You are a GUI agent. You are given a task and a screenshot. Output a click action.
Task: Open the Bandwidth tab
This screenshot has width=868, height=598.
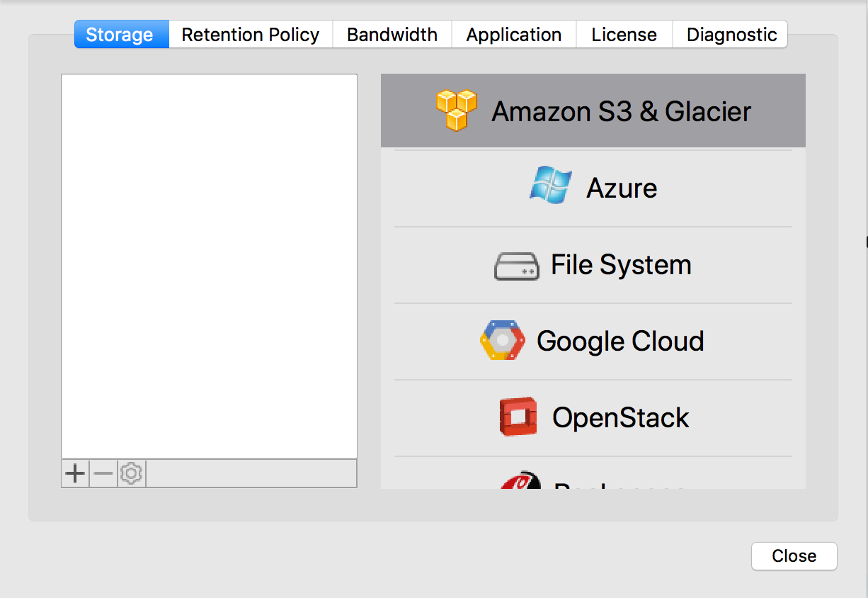392,35
